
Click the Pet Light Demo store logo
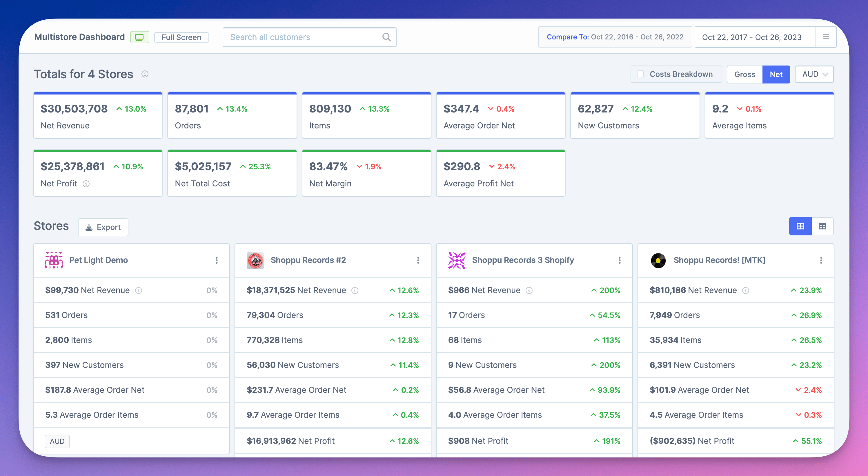(x=54, y=260)
